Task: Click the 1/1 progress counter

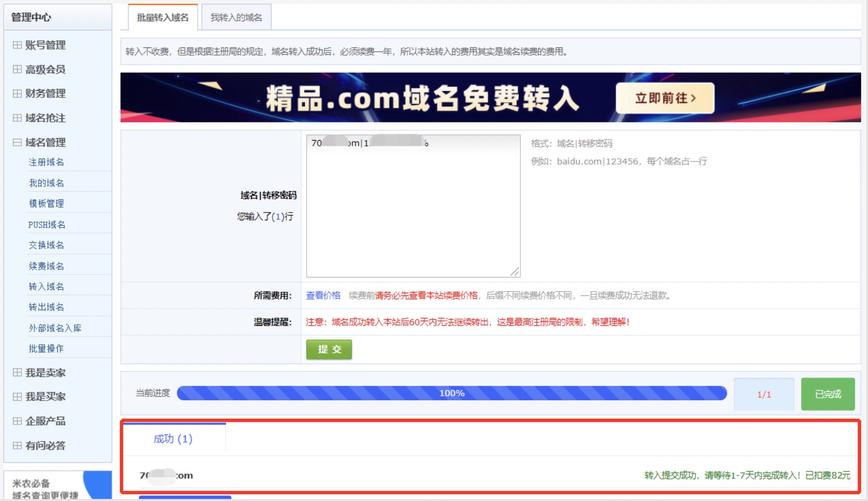Action: (764, 394)
